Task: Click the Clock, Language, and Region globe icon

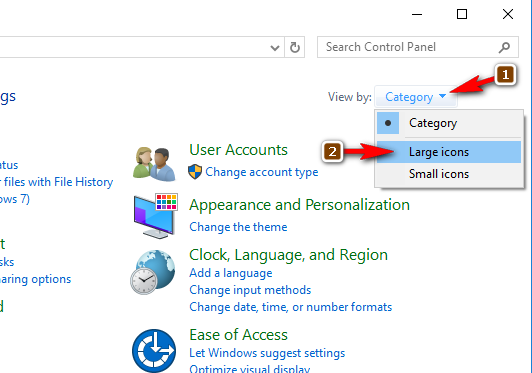Action: coord(153,272)
